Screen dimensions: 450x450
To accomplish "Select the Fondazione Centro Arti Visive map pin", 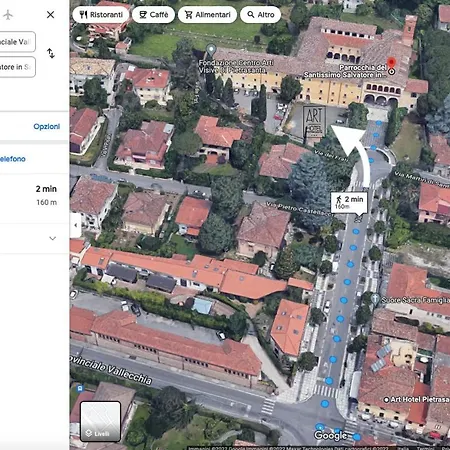I will [x=211, y=50].
